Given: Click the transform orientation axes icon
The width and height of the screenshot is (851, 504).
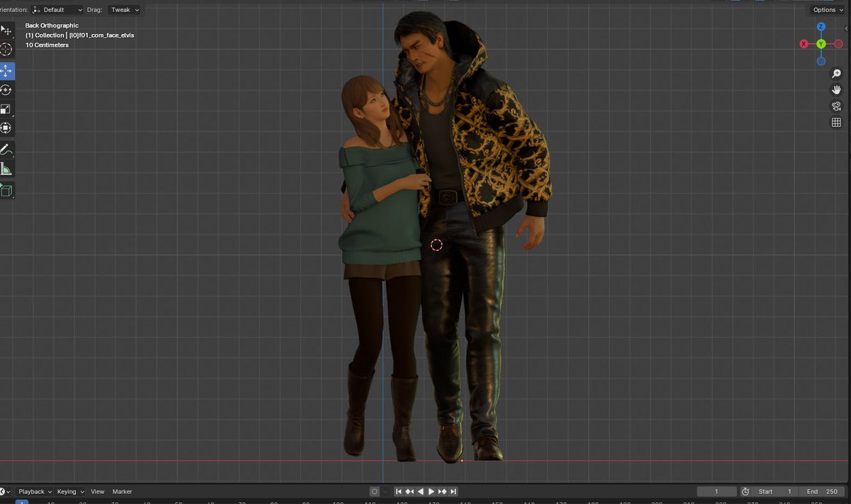Looking at the screenshot, I should click(35, 10).
